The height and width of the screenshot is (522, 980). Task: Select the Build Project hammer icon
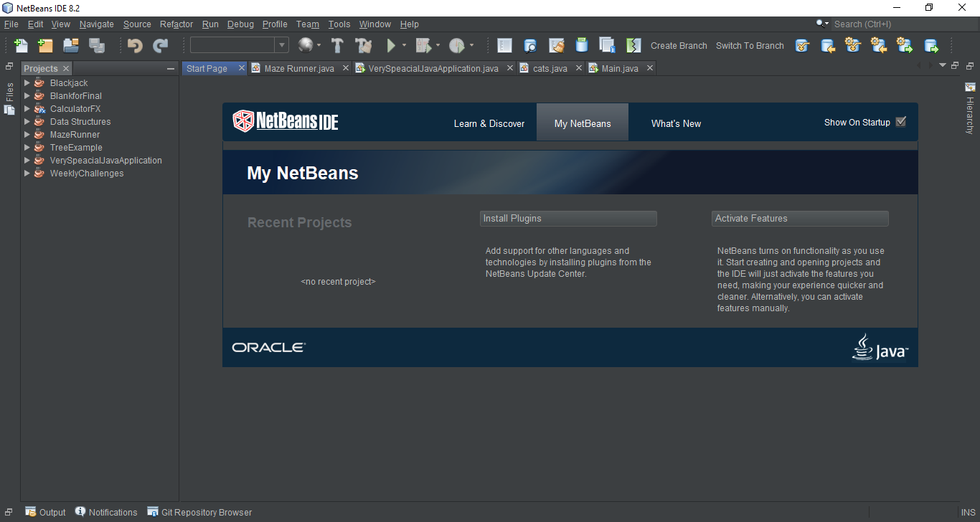click(337, 44)
